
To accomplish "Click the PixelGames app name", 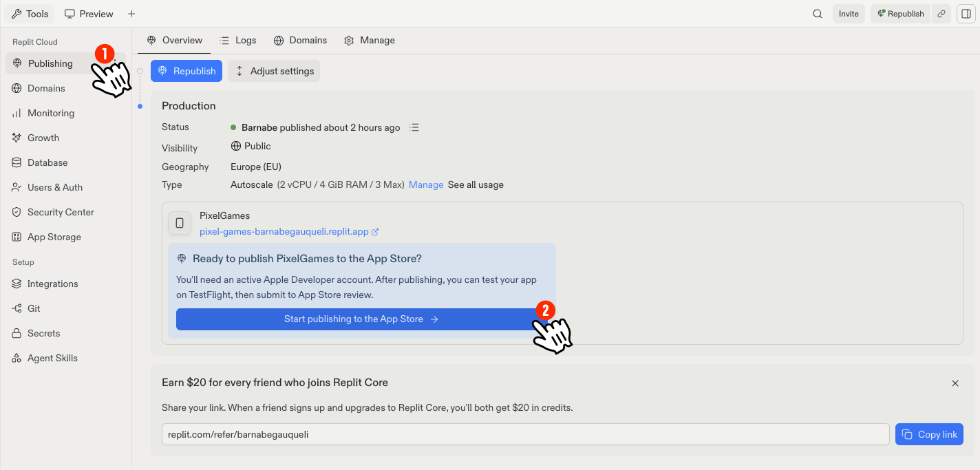I will pyautogui.click(x=224, y=215).
